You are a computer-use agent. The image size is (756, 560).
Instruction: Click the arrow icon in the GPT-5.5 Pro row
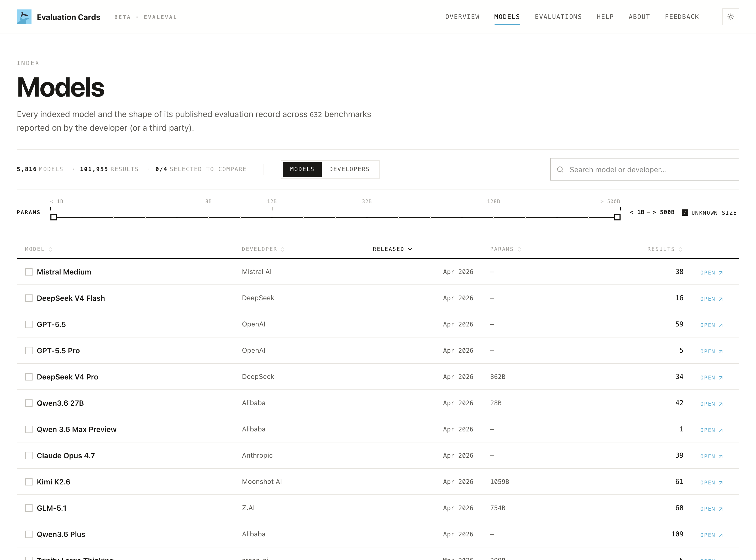(x=721, y=352)
